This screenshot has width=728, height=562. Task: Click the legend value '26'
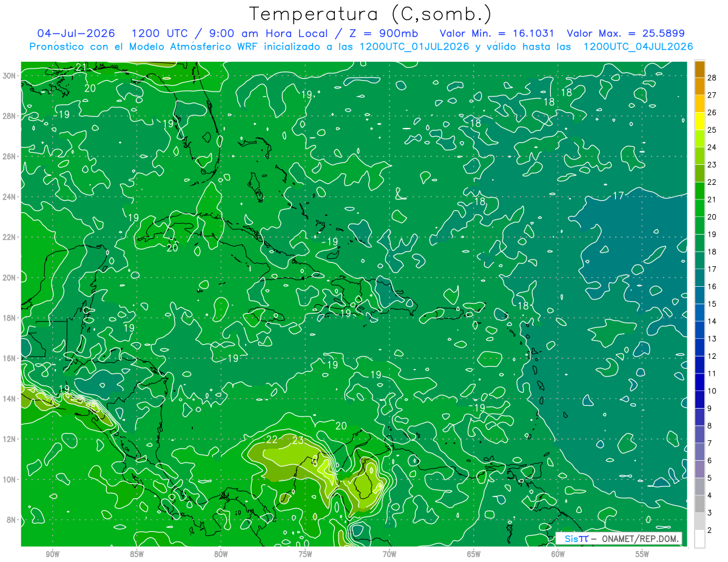tap(712, 113)
